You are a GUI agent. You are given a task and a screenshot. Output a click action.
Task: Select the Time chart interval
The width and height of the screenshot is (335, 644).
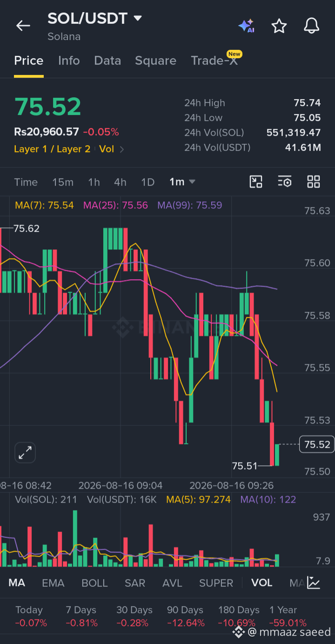tap(26, 182)
